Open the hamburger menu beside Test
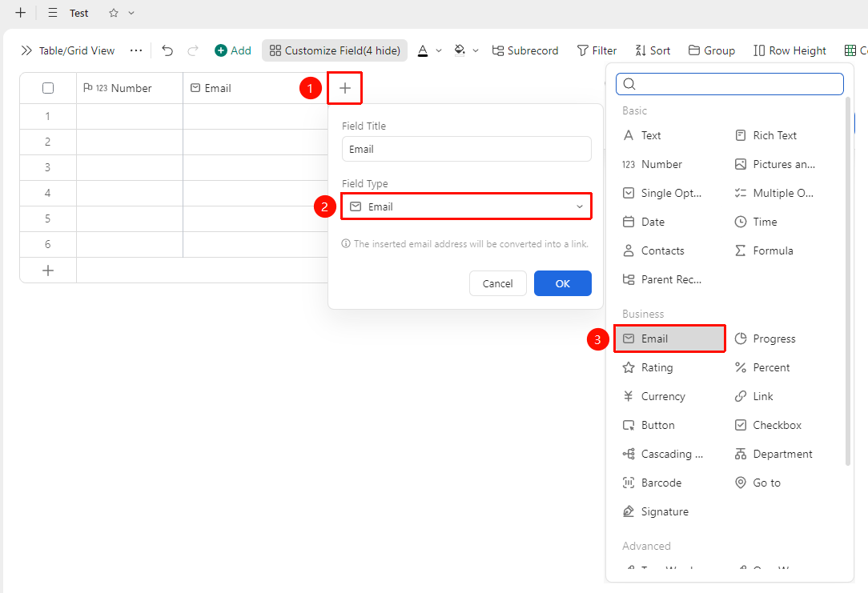Screen dimensions: 868x593 pos(53,13)
